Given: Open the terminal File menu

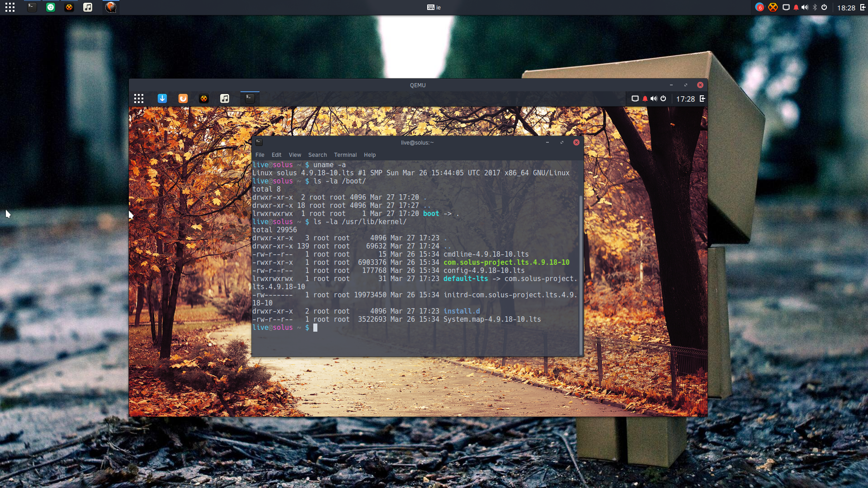Looking at the screenshot, I should 260,155.
